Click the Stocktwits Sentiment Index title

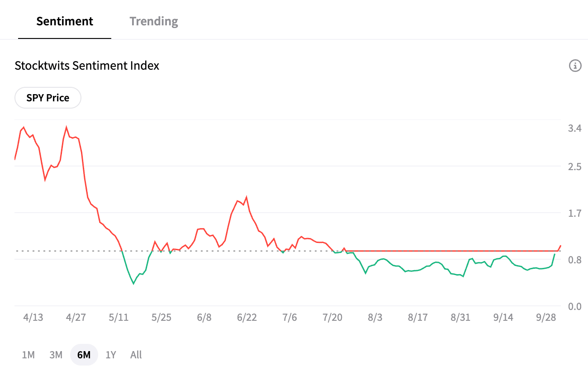[87, 66]
